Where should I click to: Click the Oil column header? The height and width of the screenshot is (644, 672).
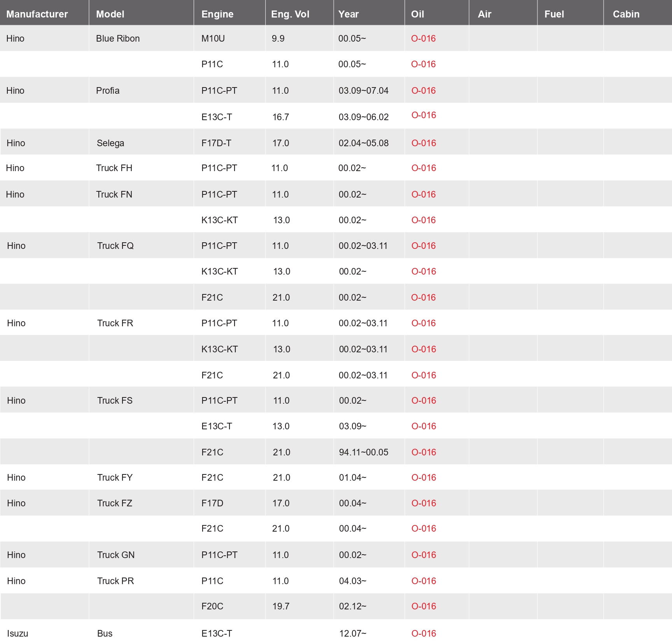(417, 14)
